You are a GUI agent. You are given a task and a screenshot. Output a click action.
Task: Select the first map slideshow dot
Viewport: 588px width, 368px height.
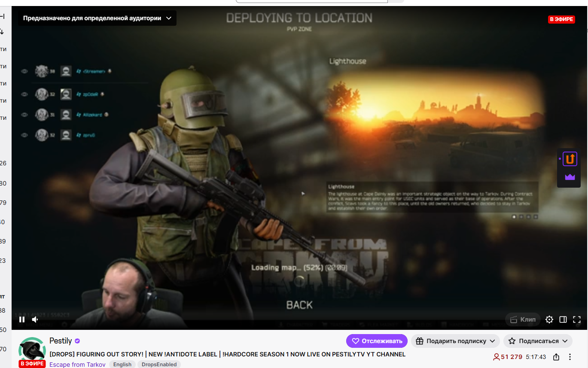[x=514, y=217]
